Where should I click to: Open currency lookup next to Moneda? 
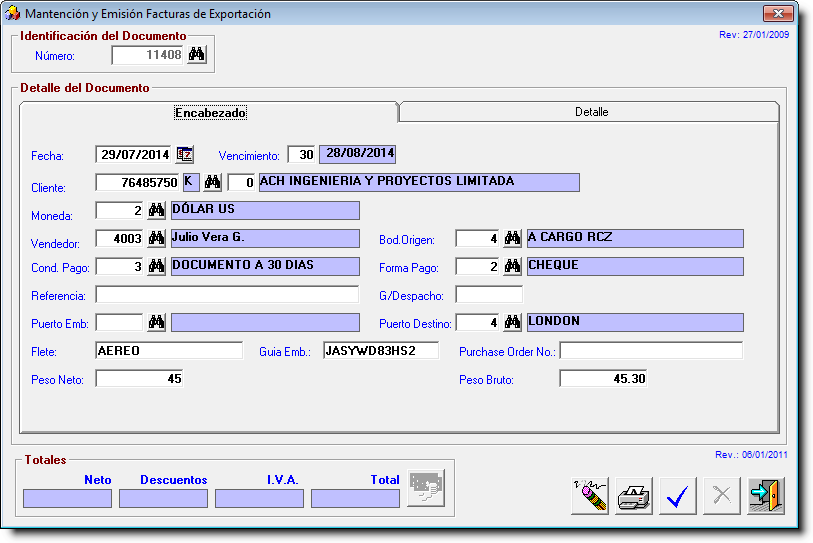pyautogui.click(x=156, y=210)
